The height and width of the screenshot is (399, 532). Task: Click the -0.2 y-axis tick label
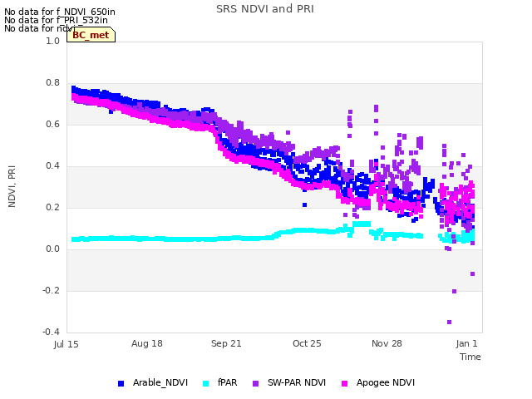pyautogui.click(x=51, y=290)
